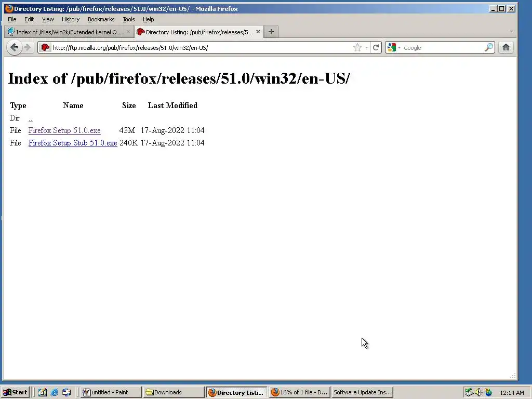Open the Firefox Home page button

(506, 47)
